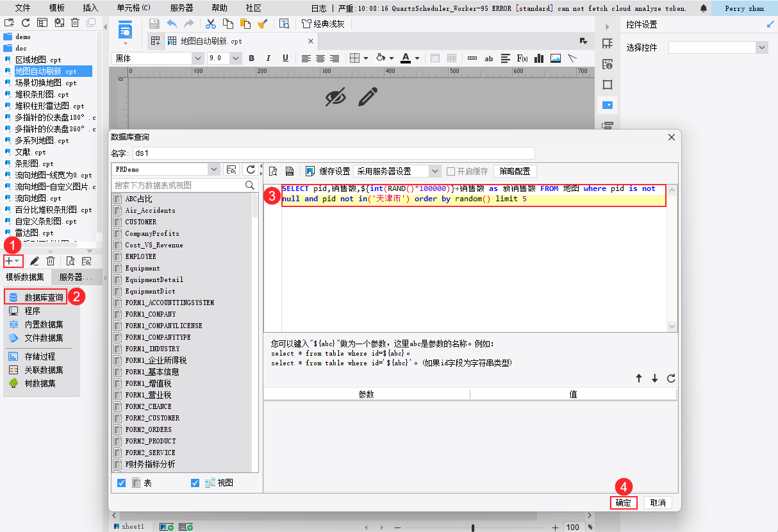Collapse the right panel with the triangle arrow

[608, 26]
